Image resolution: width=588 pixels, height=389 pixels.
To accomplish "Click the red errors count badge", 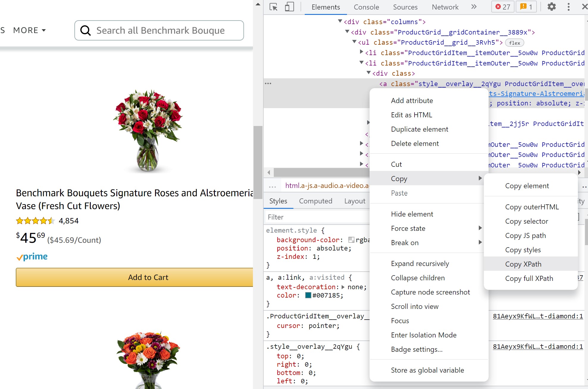I will click(x=503, y=7).
